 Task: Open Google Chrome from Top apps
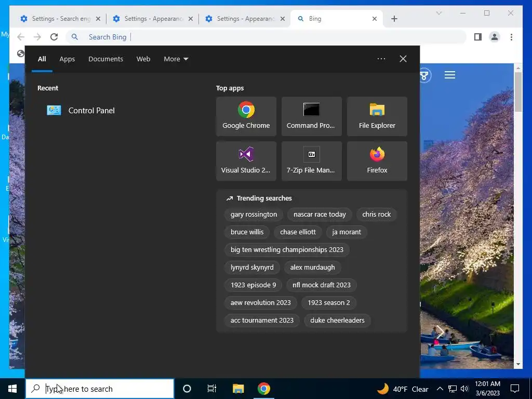(246, 116)
